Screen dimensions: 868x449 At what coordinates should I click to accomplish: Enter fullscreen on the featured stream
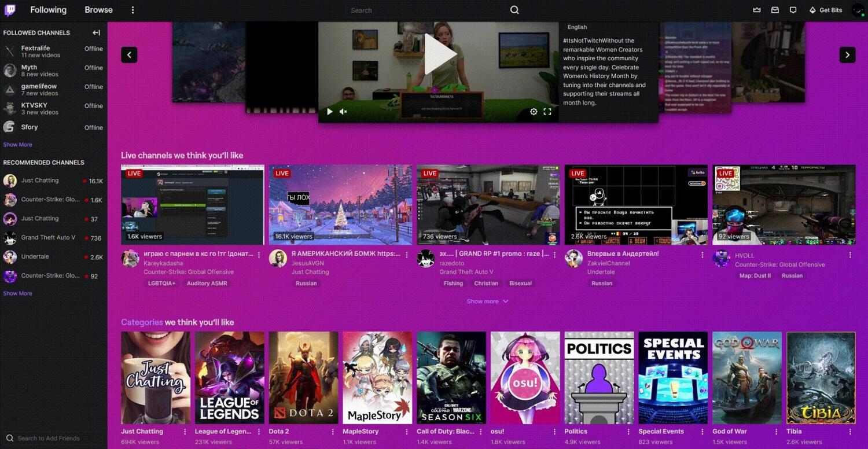coord(547,111)
